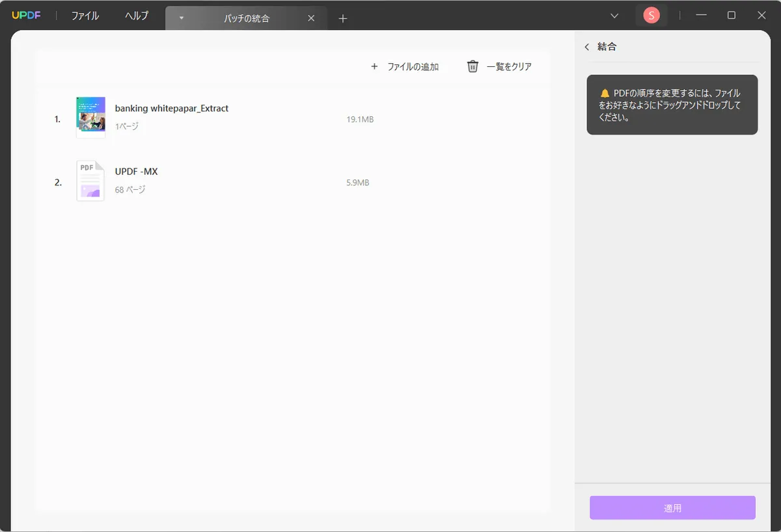Click the drag-and-drop tip message
The image size is (781, 532).
(670, 105)
